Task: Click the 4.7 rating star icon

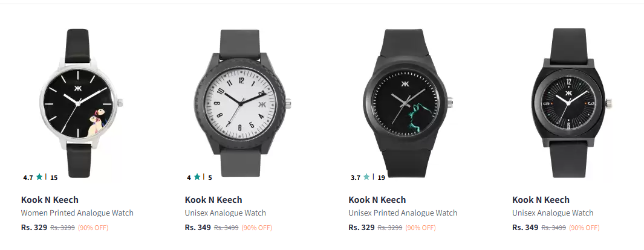Action: click(x=39, y=177)
